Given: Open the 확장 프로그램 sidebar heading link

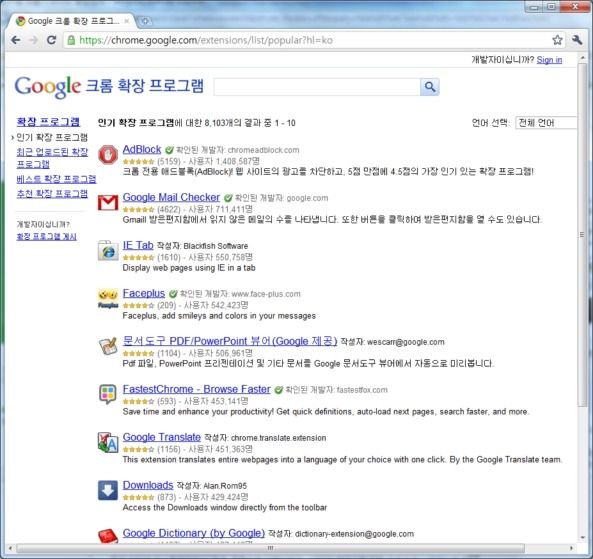Looking at the screenshot, I should tap(48, 121).
